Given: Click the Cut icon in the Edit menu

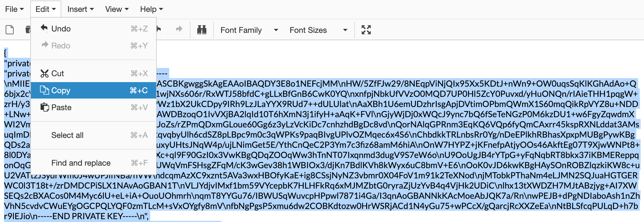Looking at the screenshot, I should [45, 73].
